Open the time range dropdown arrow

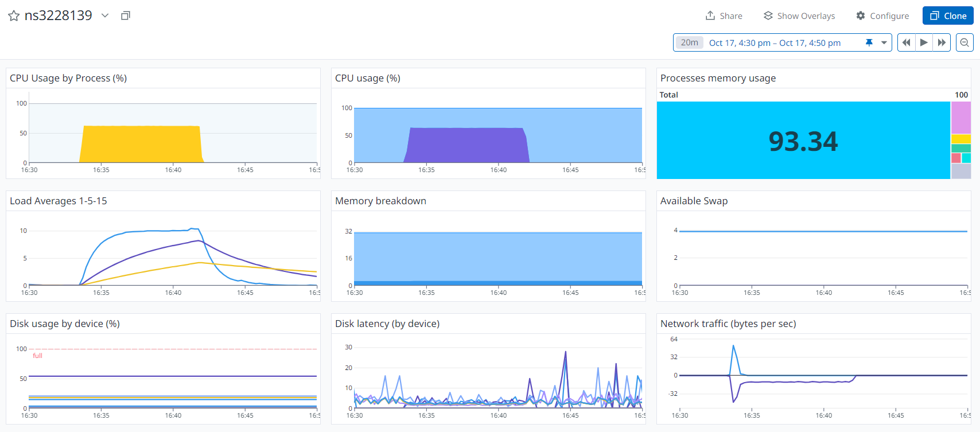(x=884, y=42)
